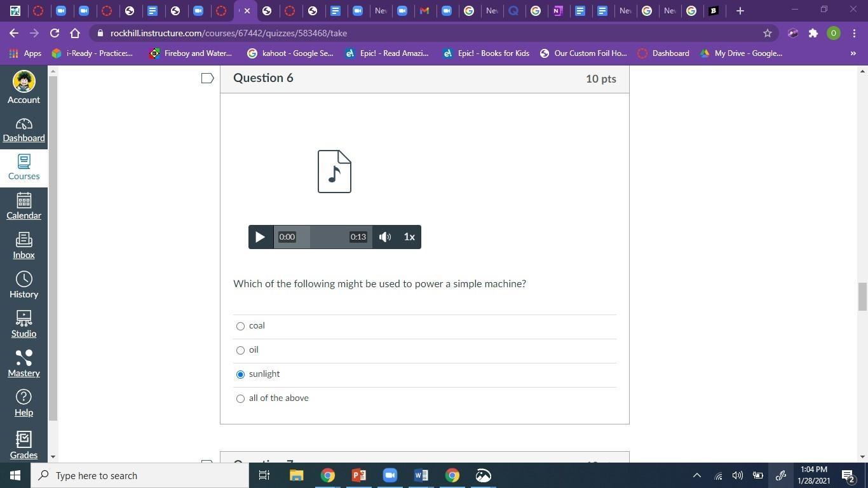The height and width of the screenshot is (488, 868).
Task: Select the "oil" answer option
Action: tap(240, 350)
